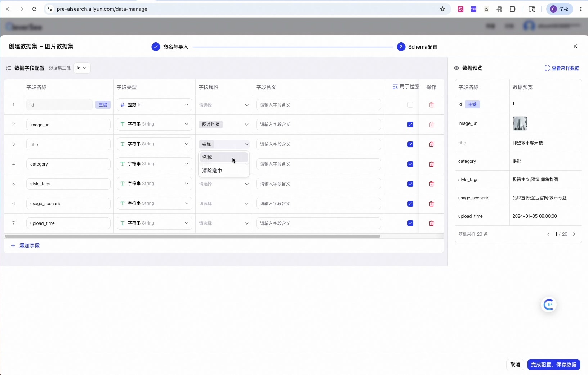Image resolution: width=588 pixels, height=375 pixels.
Task: Go back in browser history
Action: 8,9
